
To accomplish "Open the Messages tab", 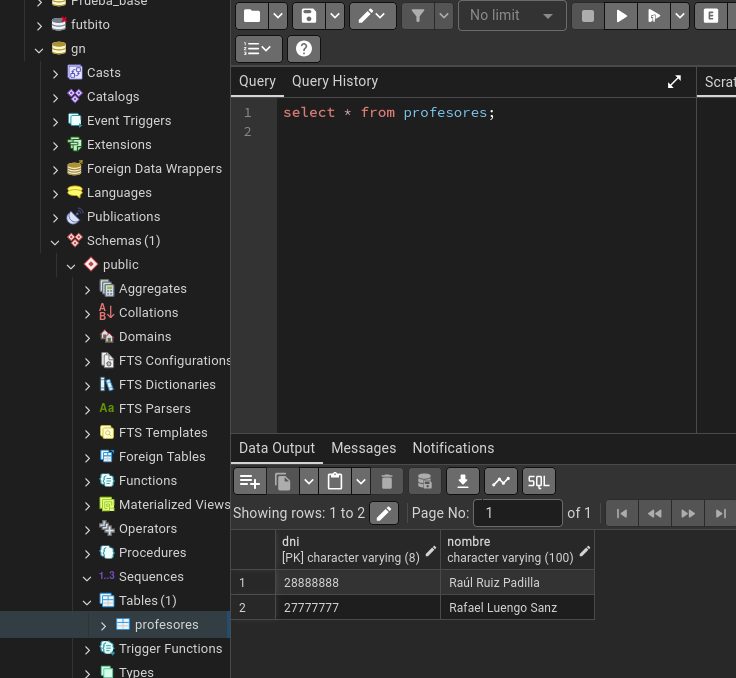I will (x=364, y=448).
